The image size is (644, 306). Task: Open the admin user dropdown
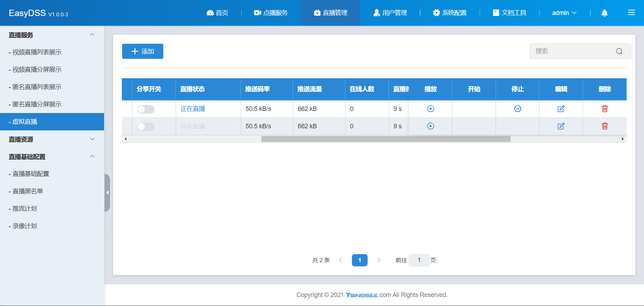pyautogui.click(x=564, y=13)
